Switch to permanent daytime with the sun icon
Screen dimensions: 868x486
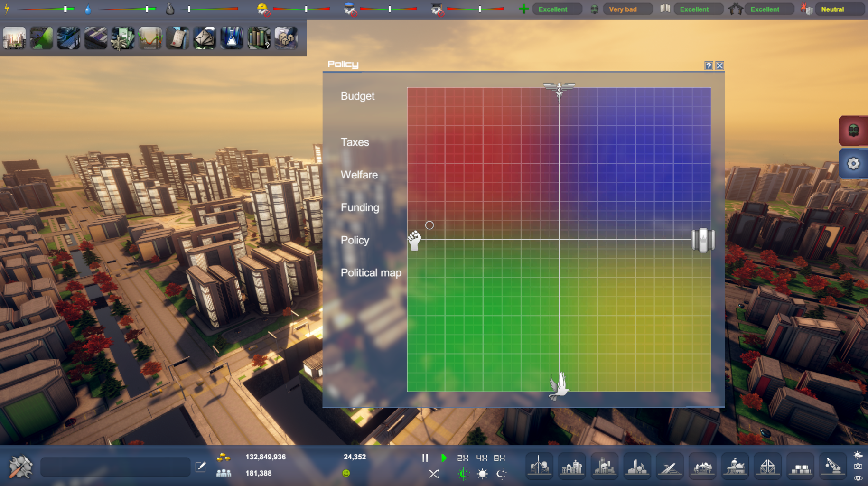click(x=483, y=474)
